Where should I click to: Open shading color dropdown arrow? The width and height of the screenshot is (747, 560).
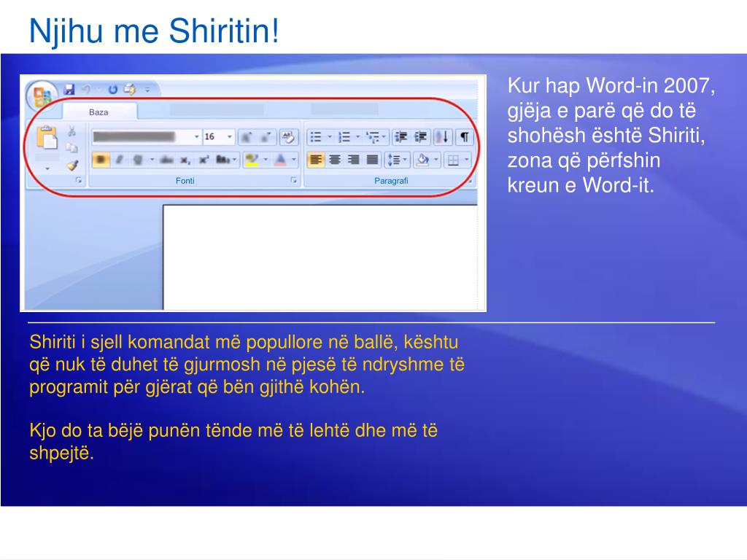436,160
